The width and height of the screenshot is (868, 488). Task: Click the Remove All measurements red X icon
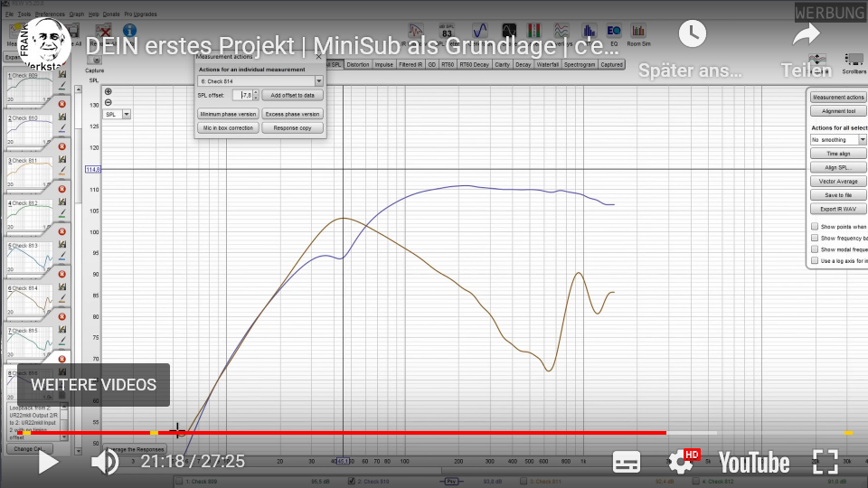(x=103, y=32)
